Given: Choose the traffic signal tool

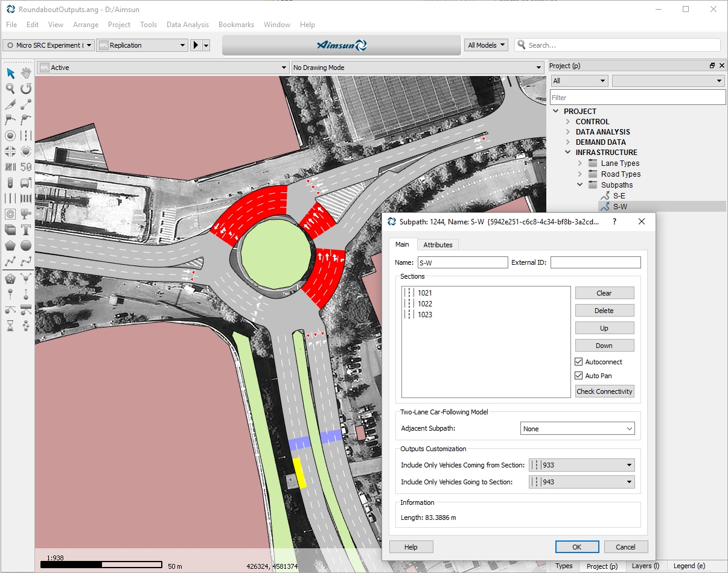Looking at the screenshot, I should point(10,183).
